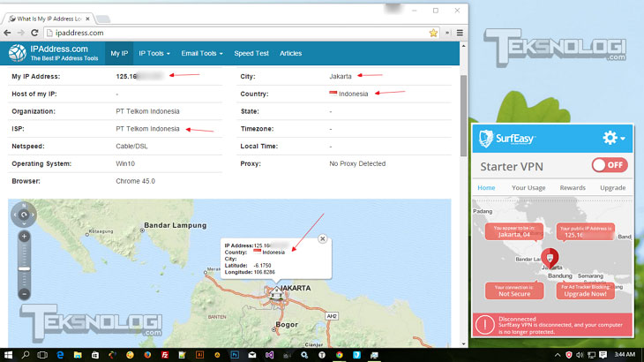The image size is (644, 362).
Task: Launch Microsoft Edge from the taskbar
Action: (60, 355)
